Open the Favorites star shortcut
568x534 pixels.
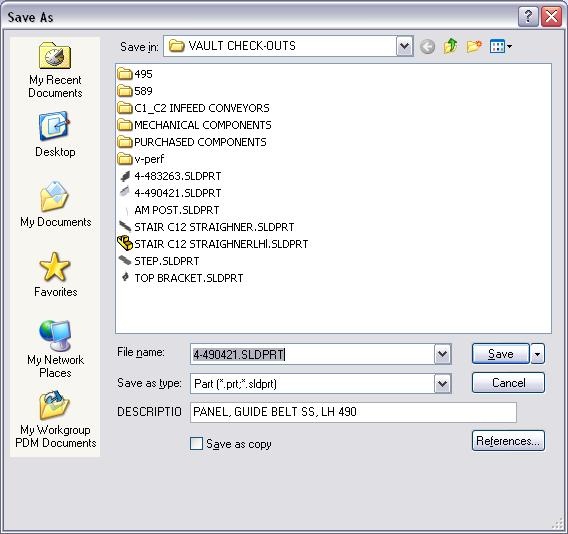[x=55, y=275]
